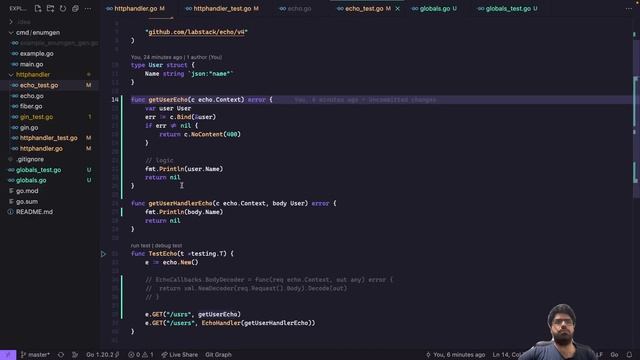The width and height of the screenshot is (640, 360).
Task: Open Git Graph from status bar
Action: click(x=218, y=355)
